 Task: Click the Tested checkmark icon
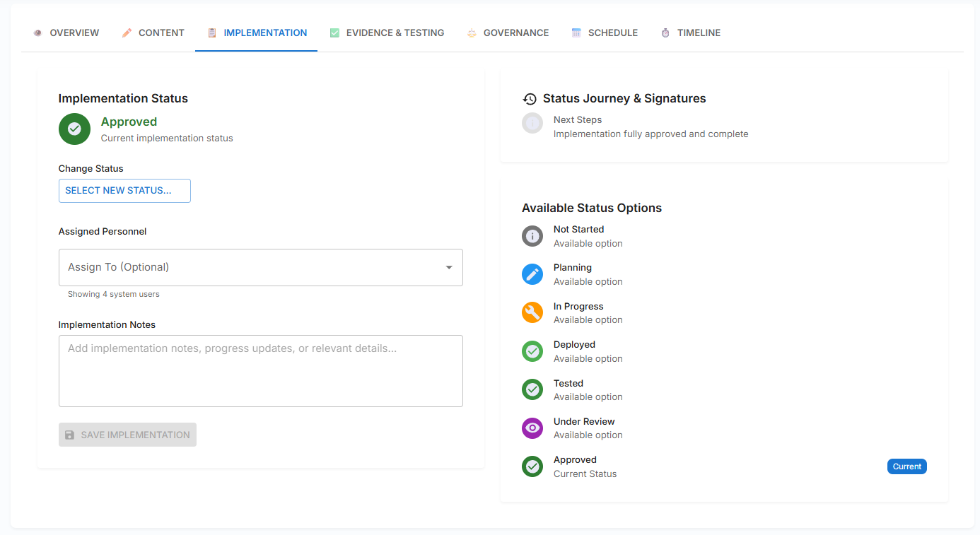click(x=532, y=389)
